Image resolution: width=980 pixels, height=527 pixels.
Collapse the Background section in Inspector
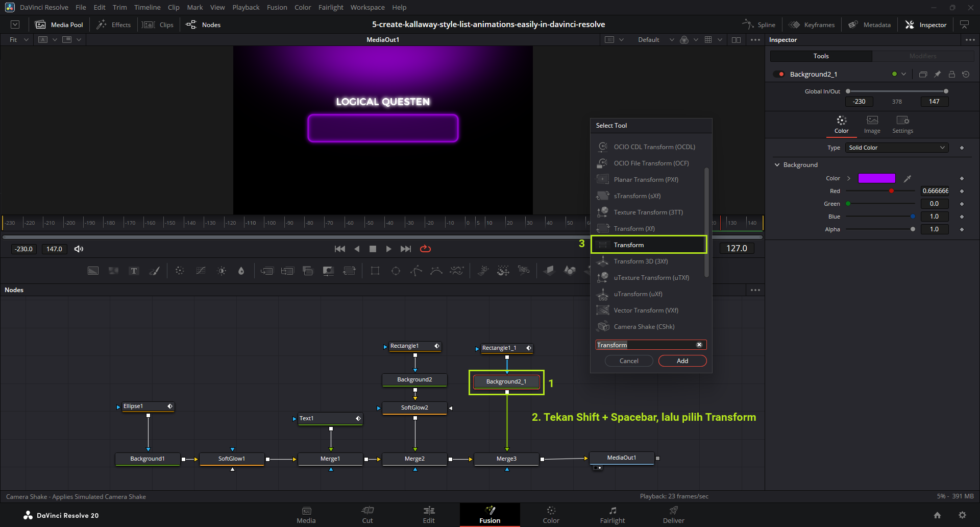click(777, 165)
